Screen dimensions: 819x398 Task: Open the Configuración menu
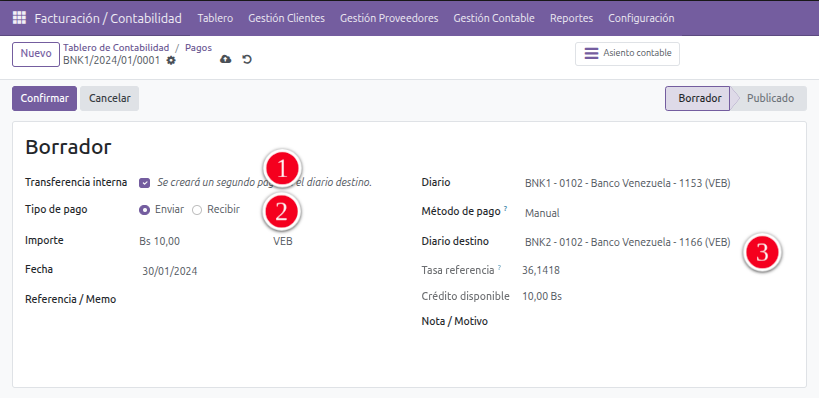[x=641, y=18]
